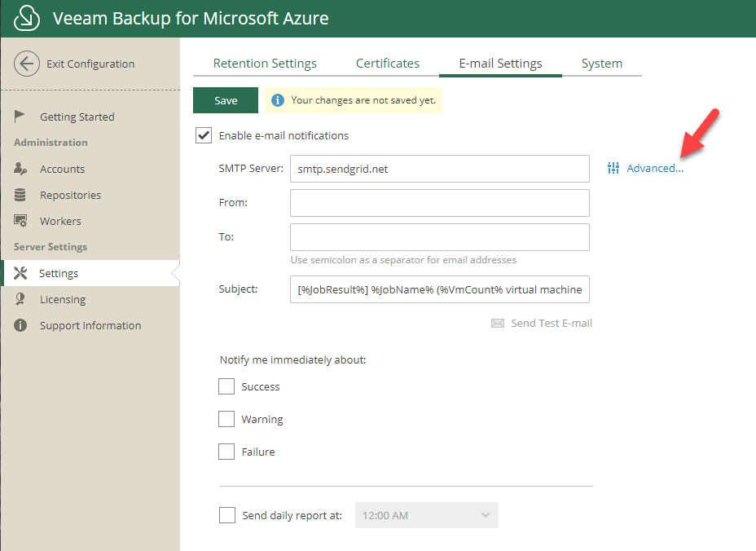Screen dimensions: 756x551
Task: Check the Success notification checkbox
Action: [226, 386]
